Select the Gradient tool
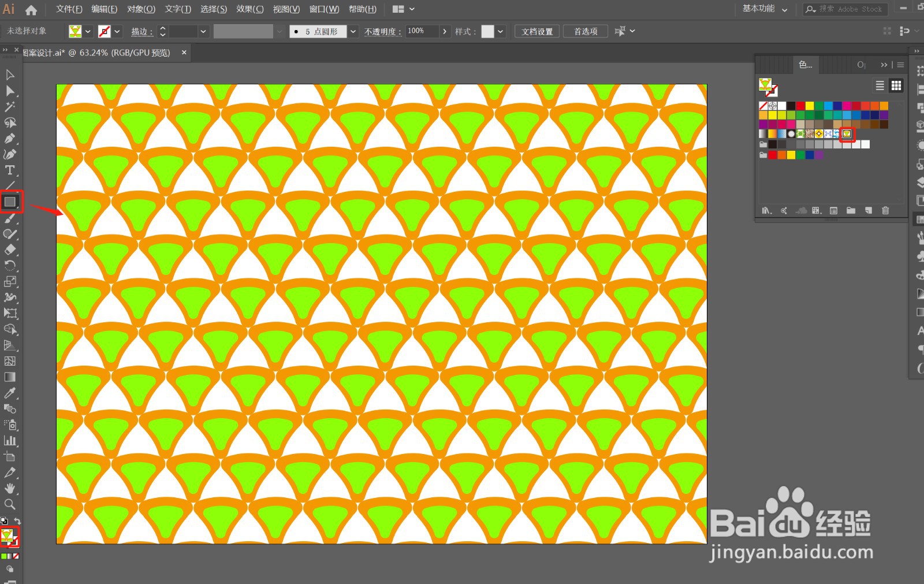This screenshot has height=584, width=924. 10,377
